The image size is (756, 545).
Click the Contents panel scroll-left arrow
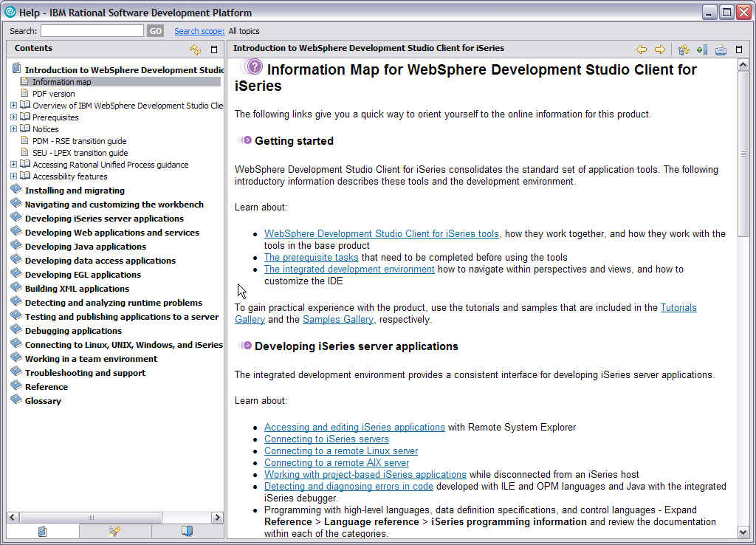13,518
